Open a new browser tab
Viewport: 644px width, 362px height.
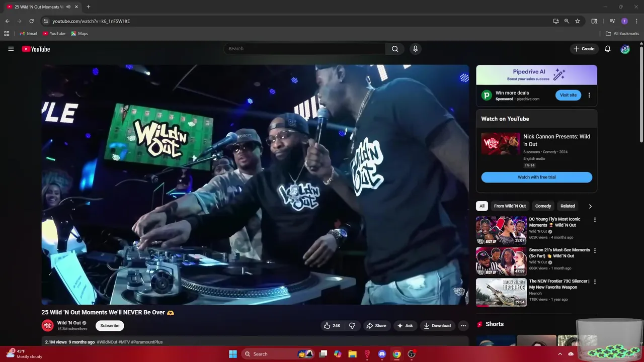89,7
